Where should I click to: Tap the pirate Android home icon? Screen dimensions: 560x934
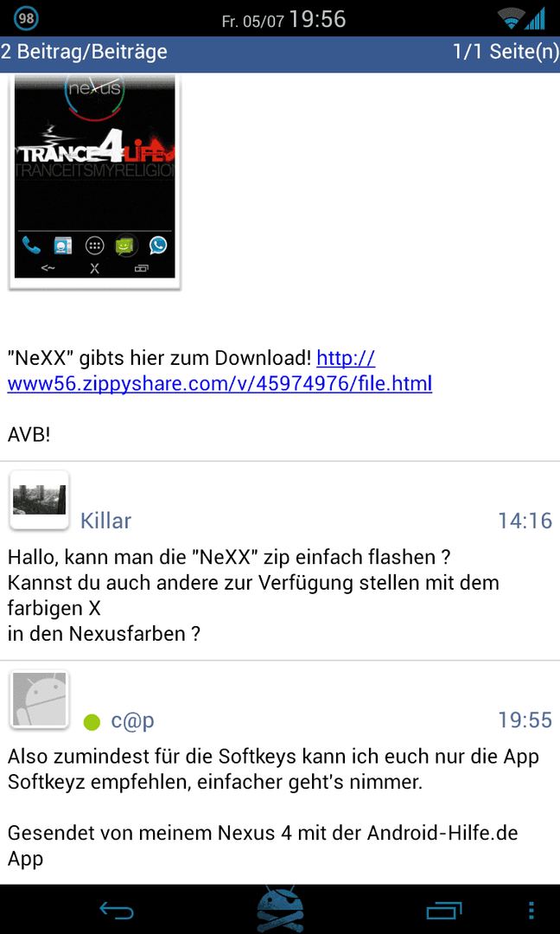pyautogui.click(x=280, y=909)
